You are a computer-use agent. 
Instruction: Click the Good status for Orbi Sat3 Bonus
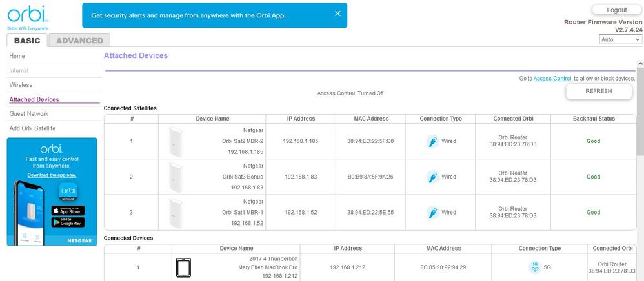(x=594, y=177)
